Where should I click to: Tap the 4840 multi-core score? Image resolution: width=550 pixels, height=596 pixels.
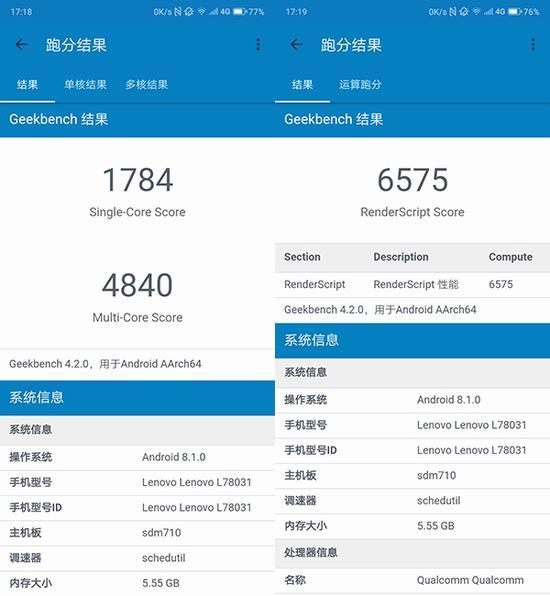pos(138,285)
